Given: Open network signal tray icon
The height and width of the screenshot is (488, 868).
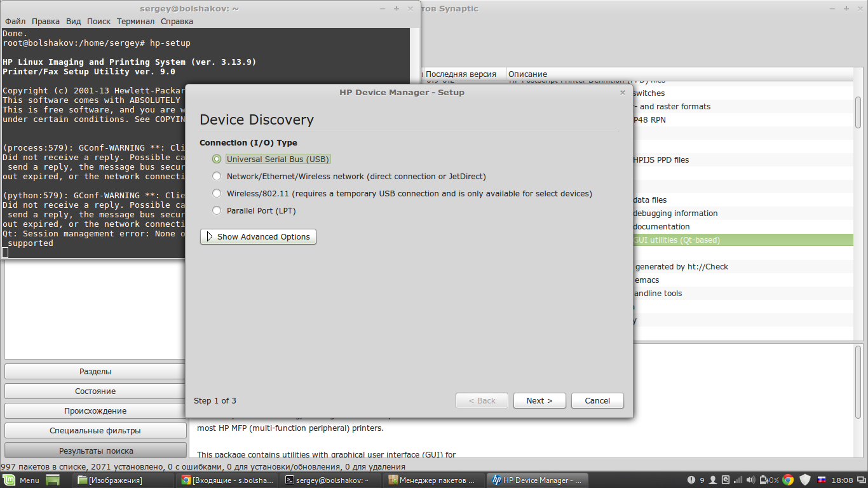Looking at the screenshot, I should (739, 480).
